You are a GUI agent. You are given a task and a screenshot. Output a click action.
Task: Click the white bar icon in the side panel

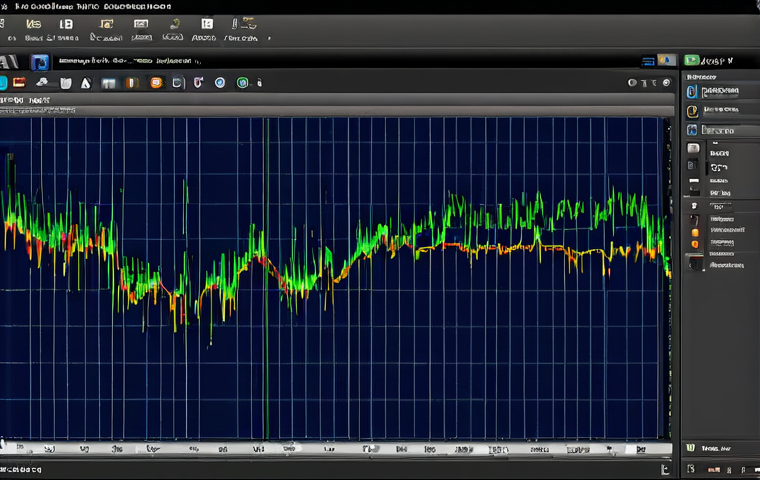pos(694,180)
